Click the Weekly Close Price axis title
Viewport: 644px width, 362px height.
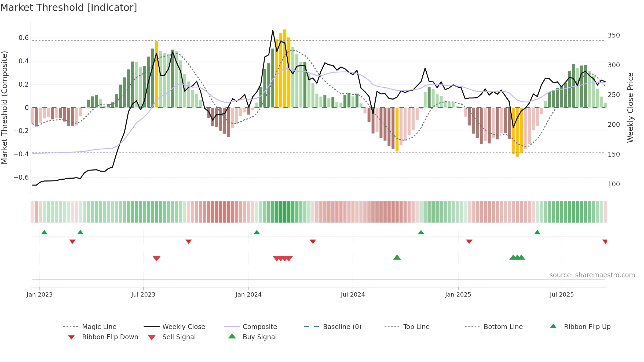point(630,108)
